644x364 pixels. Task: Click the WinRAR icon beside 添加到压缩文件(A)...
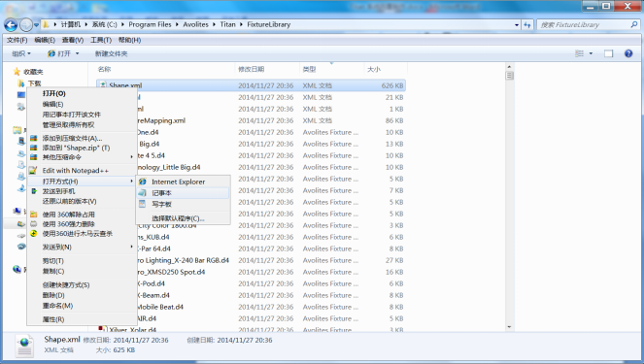coord(34,138)
